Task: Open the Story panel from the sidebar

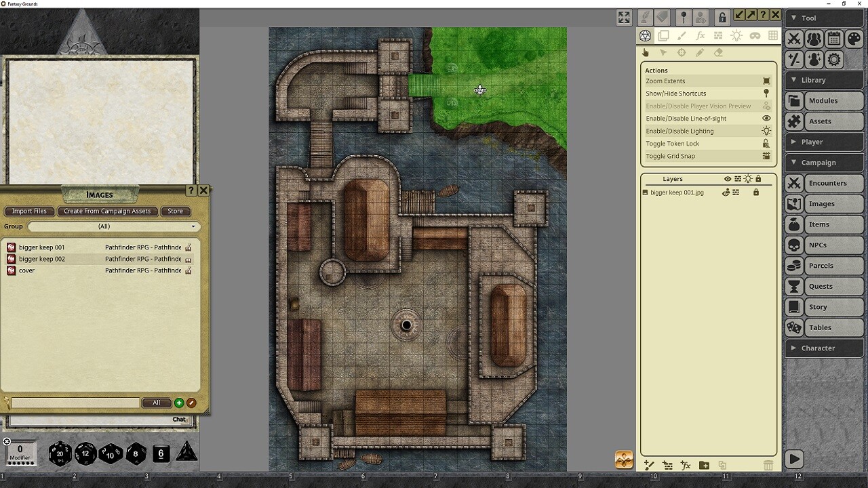Action: 823,306
